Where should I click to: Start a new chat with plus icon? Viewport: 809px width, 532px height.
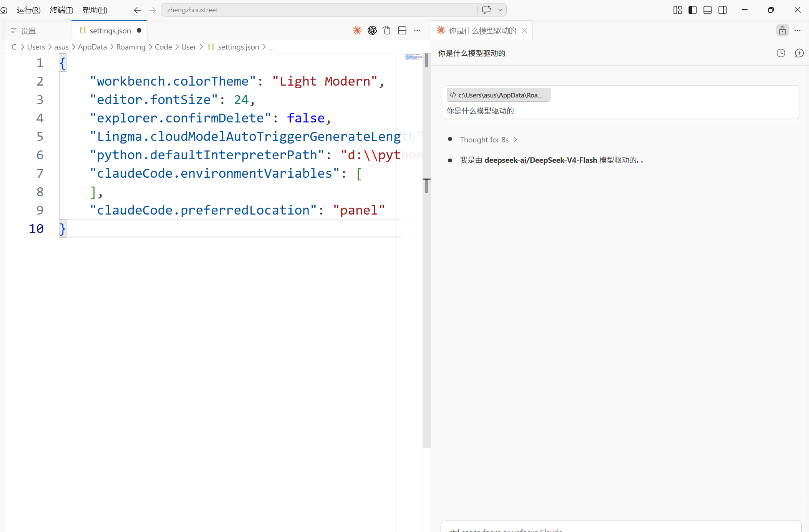click(799, 53)
